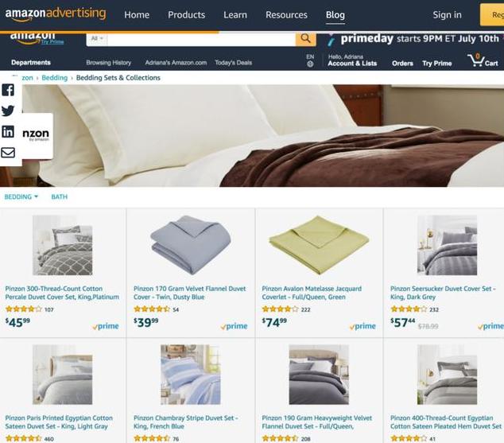
Task: Share by email envelope icon
Action: 8,153
